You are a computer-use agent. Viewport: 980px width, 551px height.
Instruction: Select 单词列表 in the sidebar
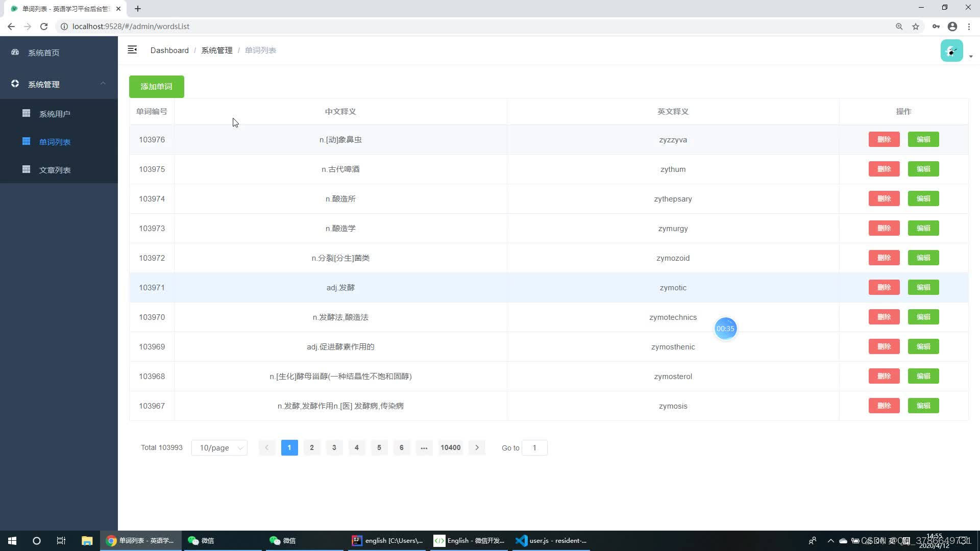point(59,141)
